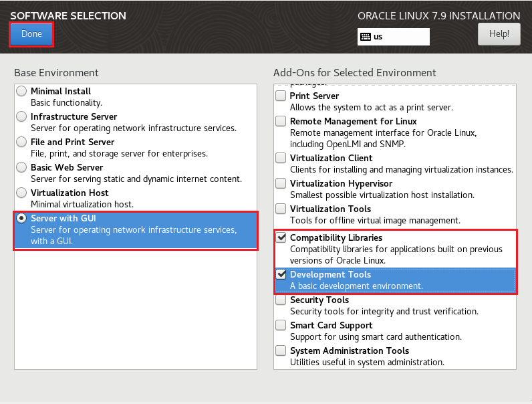Click the 'Infrastructure Server' label
Viewport: 532px width, 404px height.
(x=74, y=116)
